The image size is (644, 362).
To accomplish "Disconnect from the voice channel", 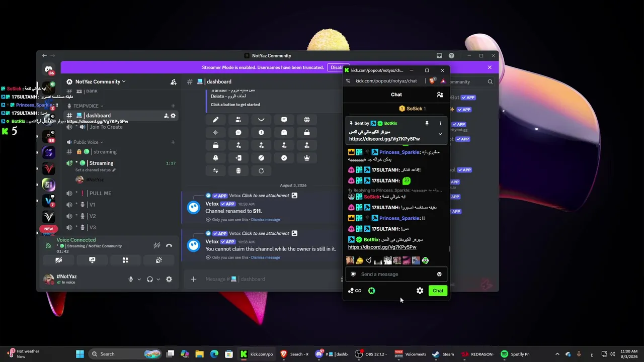I will pyautogui.click(x=169, y=245).
